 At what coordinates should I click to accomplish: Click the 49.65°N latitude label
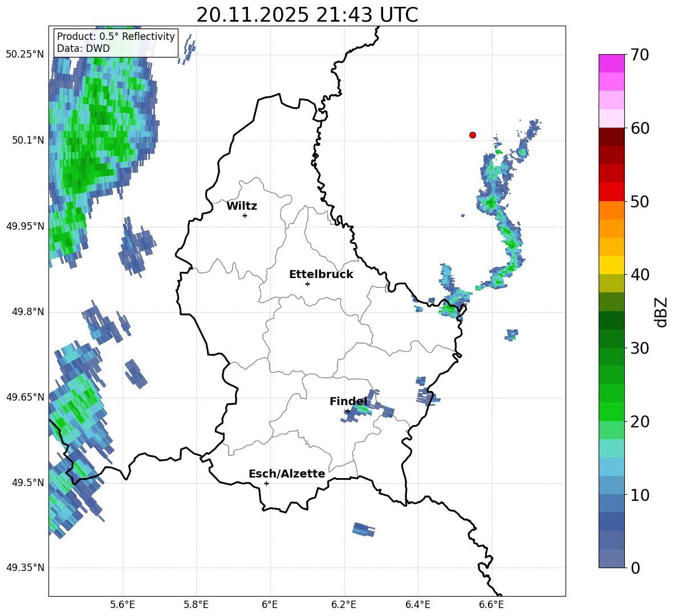(x=25, y=397)
